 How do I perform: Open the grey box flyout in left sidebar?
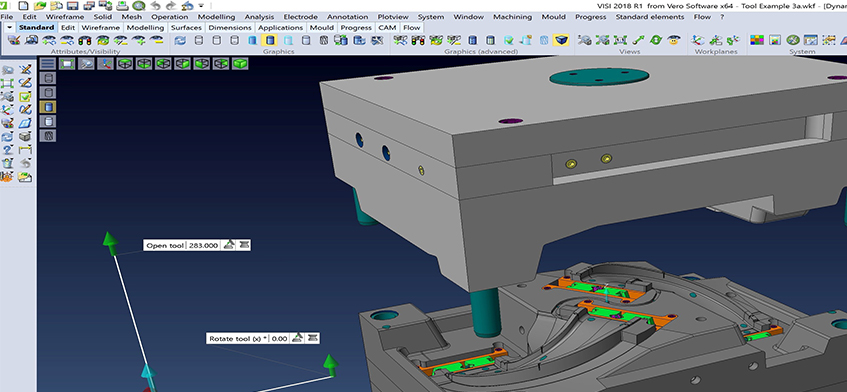(25, 137)
